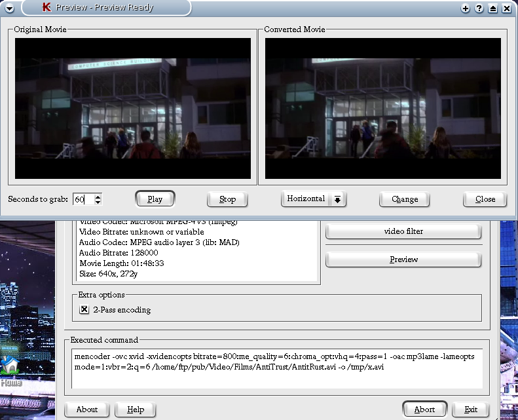The width and height of the screenshot is (518, 420).
Task: Click the Original Movie video frame
Action: [133, 108]
